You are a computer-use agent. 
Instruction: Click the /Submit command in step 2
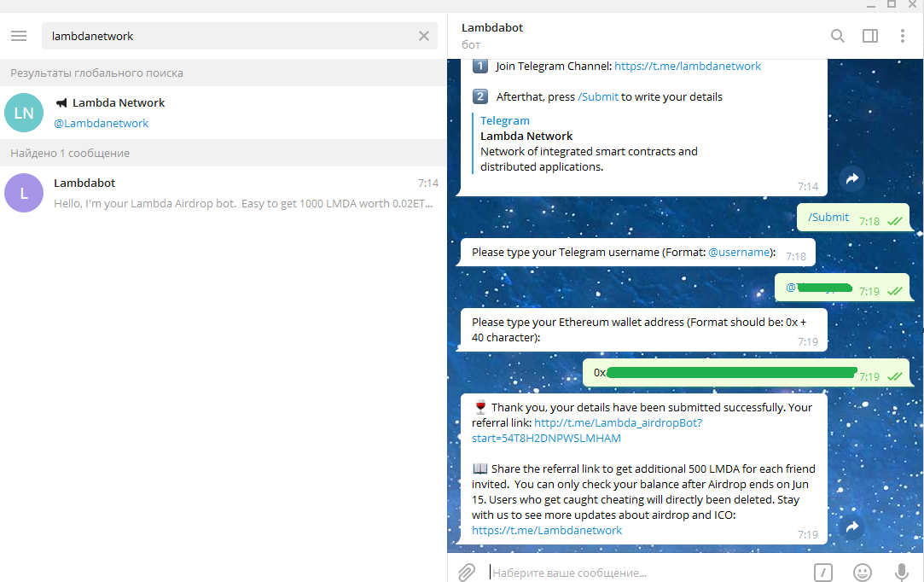pyautogui.click(x=598, y=96)
